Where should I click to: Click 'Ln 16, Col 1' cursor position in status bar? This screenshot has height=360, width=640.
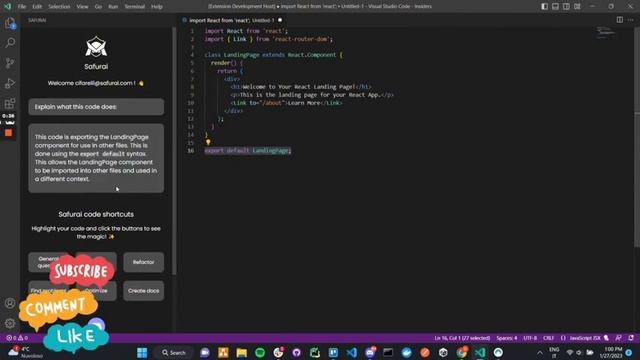click(462, 338)
